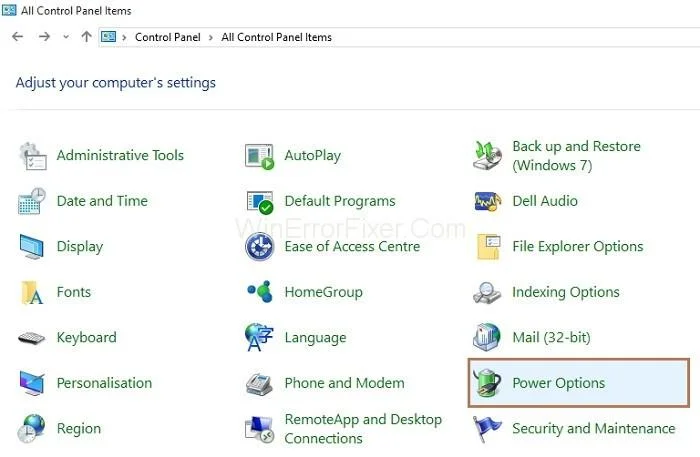Select All Control Panel Items breadcrumb

[276, 37]
